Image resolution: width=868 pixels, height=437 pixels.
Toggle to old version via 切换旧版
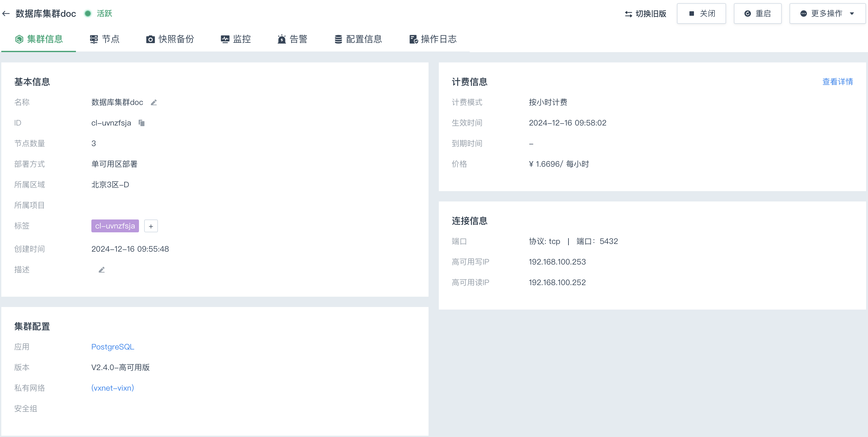coord(645,14)
